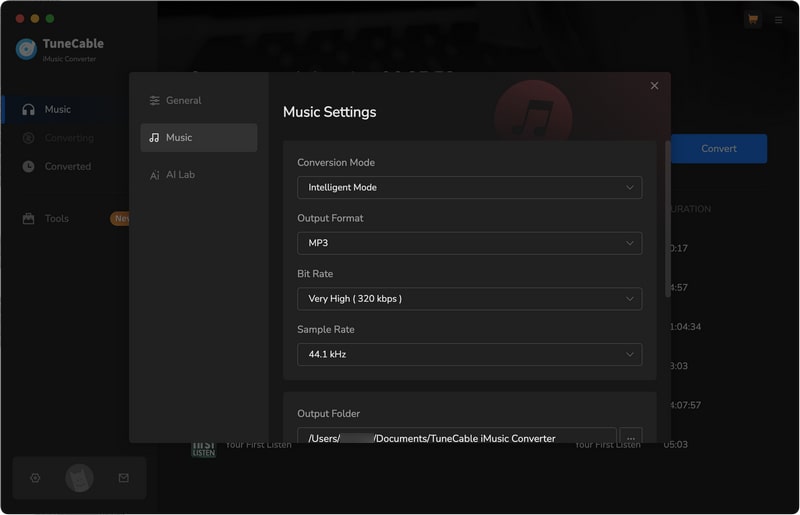This screenshot has height=515, width=800.
Task: Click the macOS green fullscreen button
Action: 49,19
